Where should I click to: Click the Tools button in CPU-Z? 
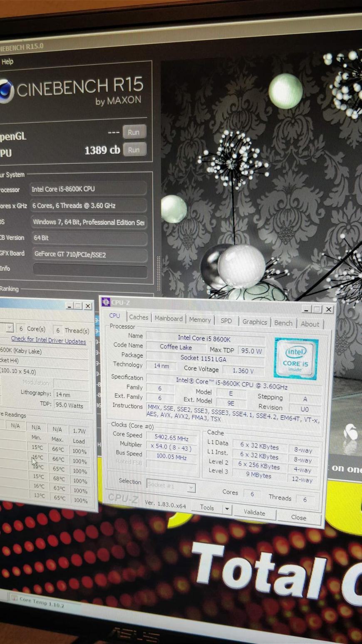point(207,508)
